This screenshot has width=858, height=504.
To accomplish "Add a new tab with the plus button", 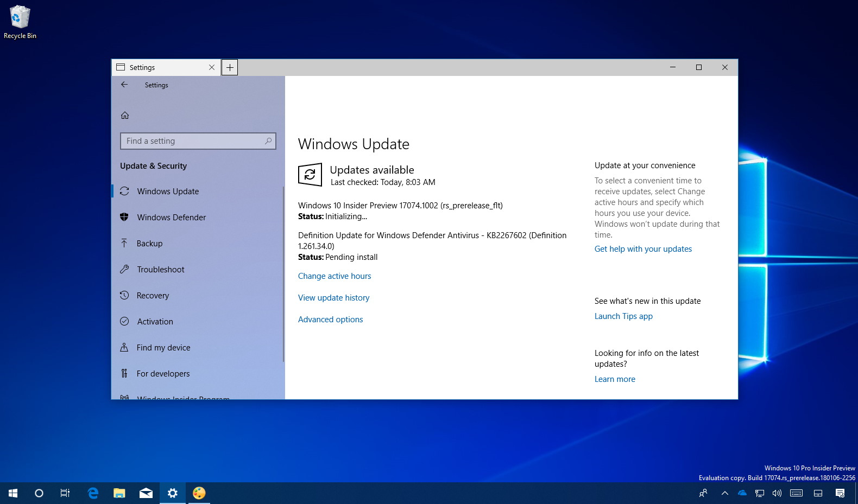I will (x=230, y=67).
